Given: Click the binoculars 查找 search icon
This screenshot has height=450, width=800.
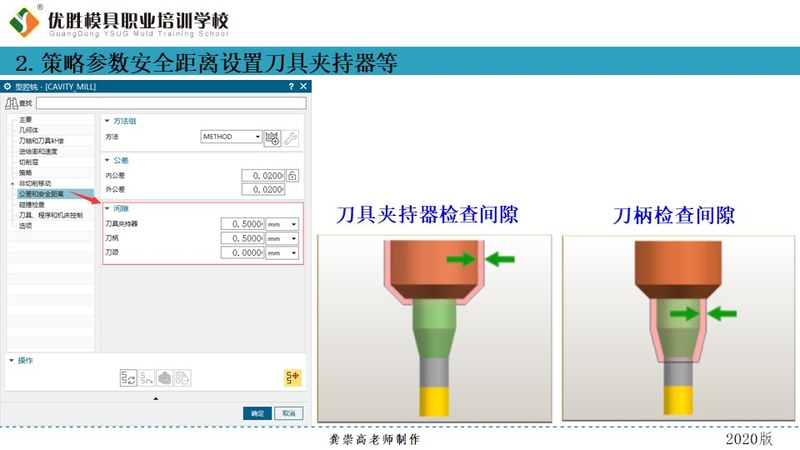Looking at the screenshot, I should coord(11,104).
